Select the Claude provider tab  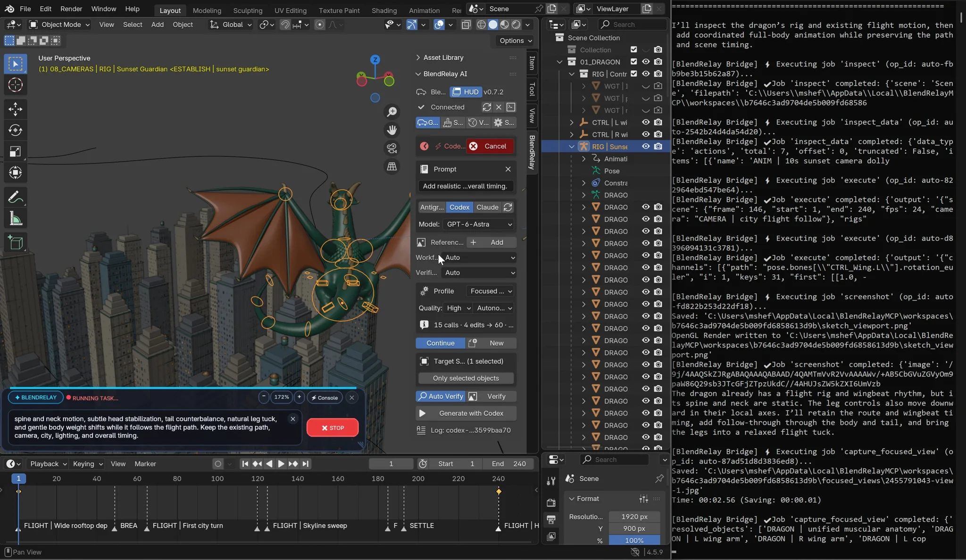click(487, 207)
